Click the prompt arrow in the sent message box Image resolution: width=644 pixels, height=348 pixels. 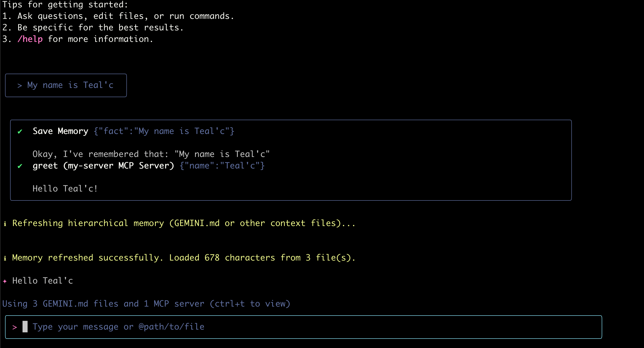(20, 86)
